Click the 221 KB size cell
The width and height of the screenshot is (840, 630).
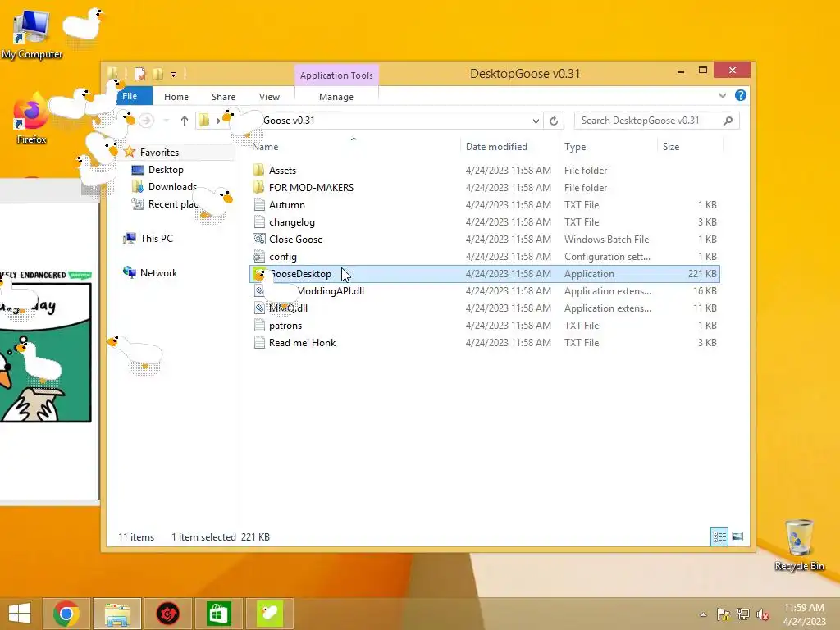tap(702, 274)
